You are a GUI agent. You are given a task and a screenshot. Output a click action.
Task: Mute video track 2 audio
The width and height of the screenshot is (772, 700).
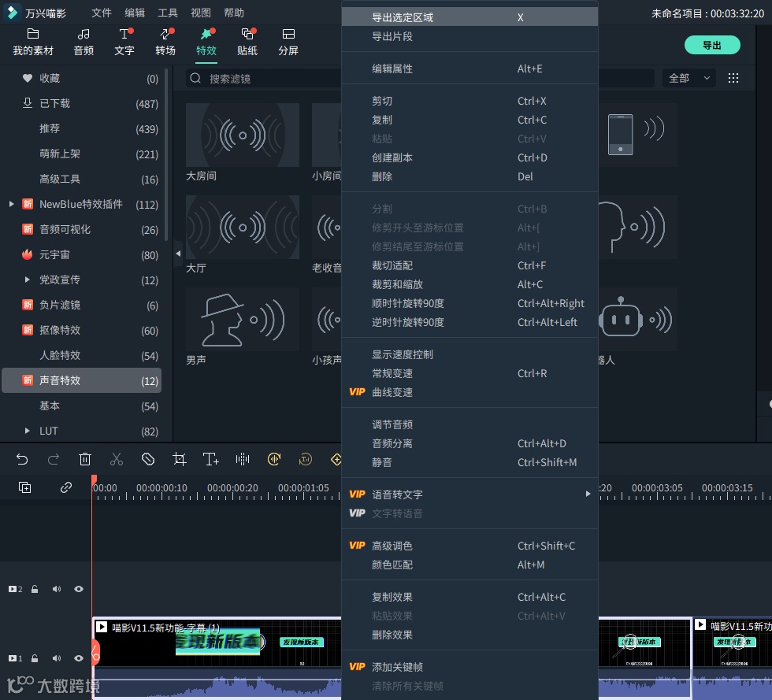tap(57, 589)
